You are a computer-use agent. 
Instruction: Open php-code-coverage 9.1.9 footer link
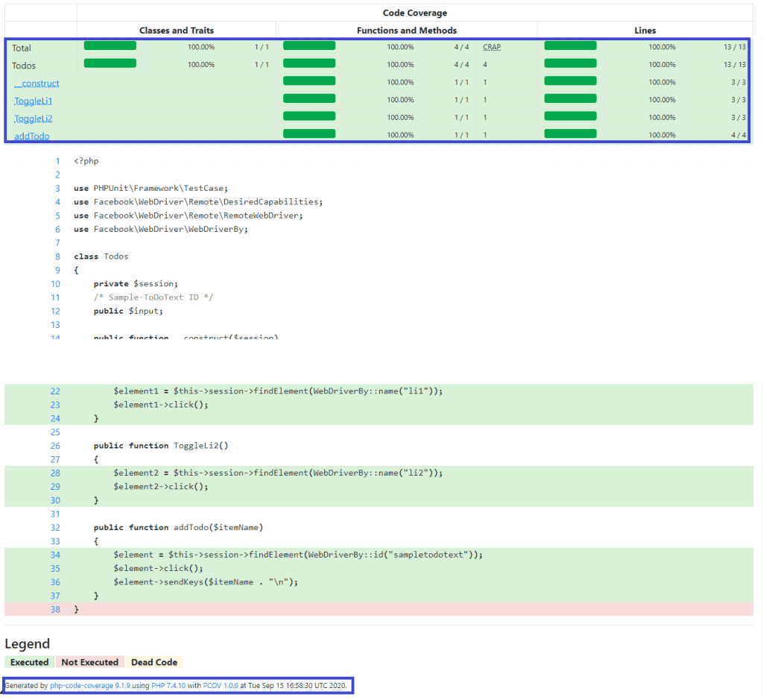[x=90, y=685]
